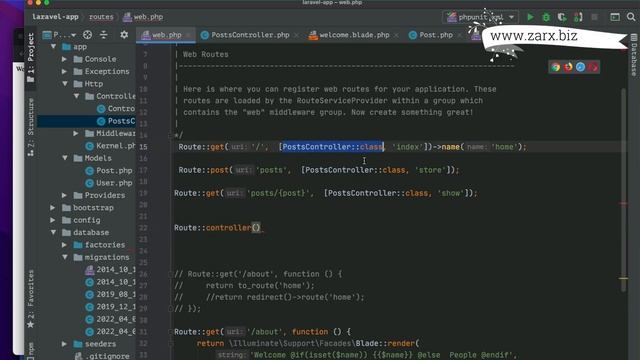Select 2019_12 migration file

coord(110,307)
